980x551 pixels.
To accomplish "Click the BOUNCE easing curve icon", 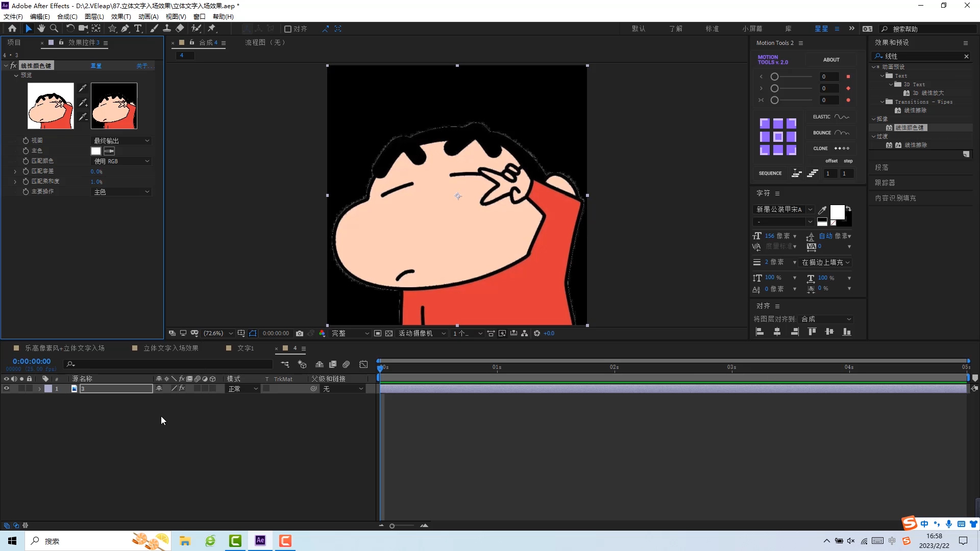I will point(842,133).
